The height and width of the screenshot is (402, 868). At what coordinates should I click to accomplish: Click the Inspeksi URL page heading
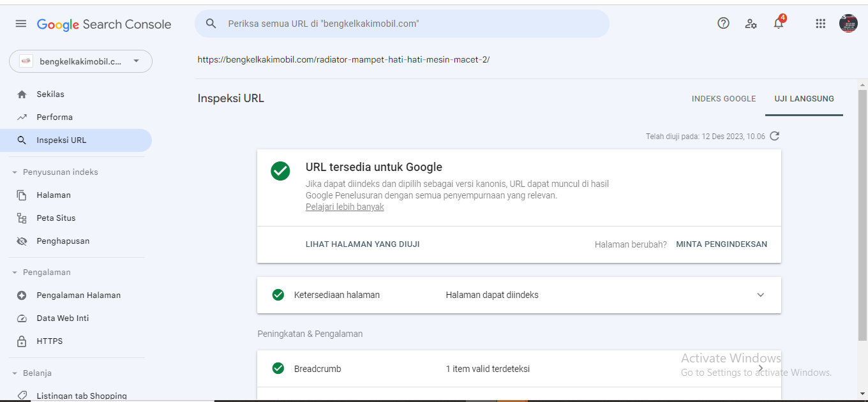tap(231, 99)
